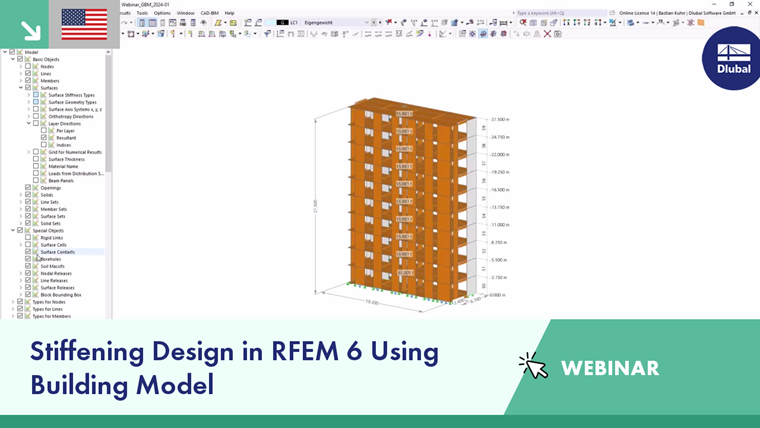Enable the Surface Thickness checkbox

(x=36, y=159)
